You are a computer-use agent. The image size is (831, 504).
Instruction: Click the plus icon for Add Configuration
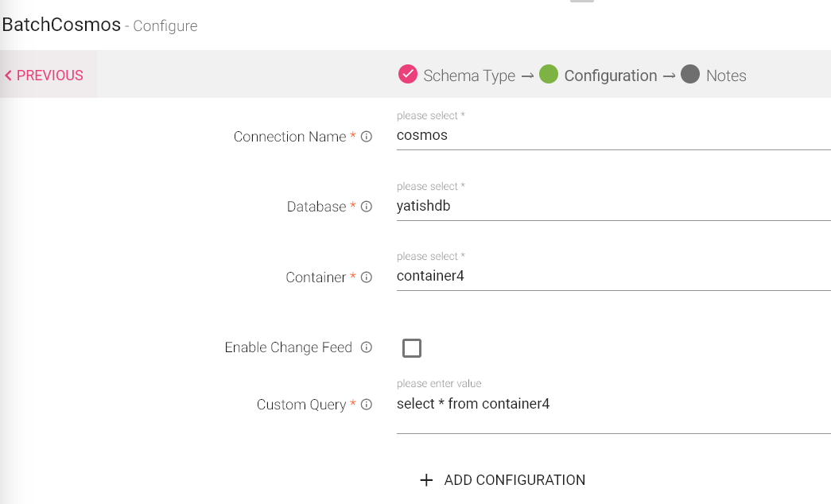(427, 480)
